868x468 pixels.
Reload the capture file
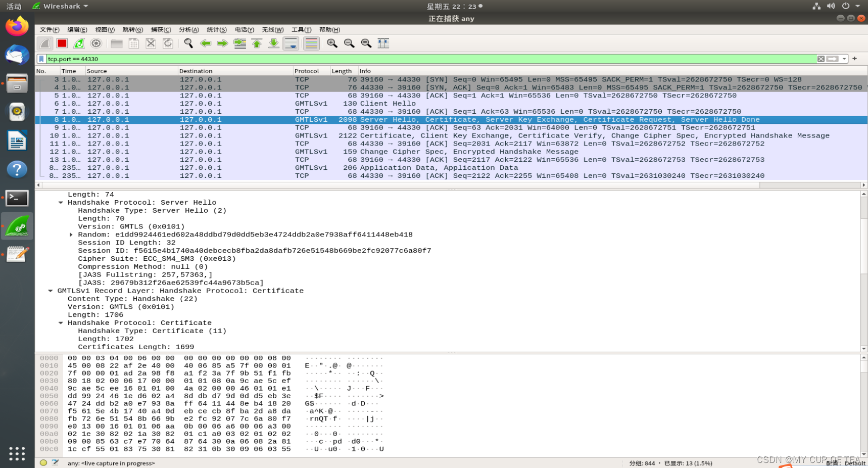[x=168, y=43]
